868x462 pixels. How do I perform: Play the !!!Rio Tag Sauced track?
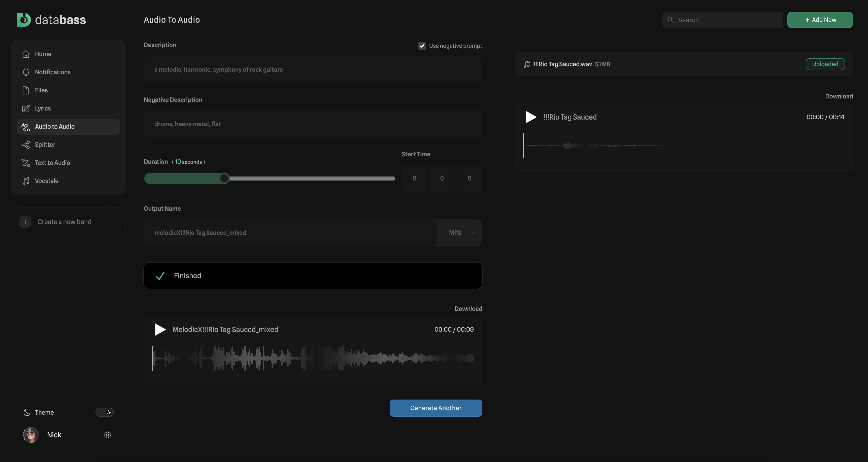pyautogui.click(x=531, y=117)
